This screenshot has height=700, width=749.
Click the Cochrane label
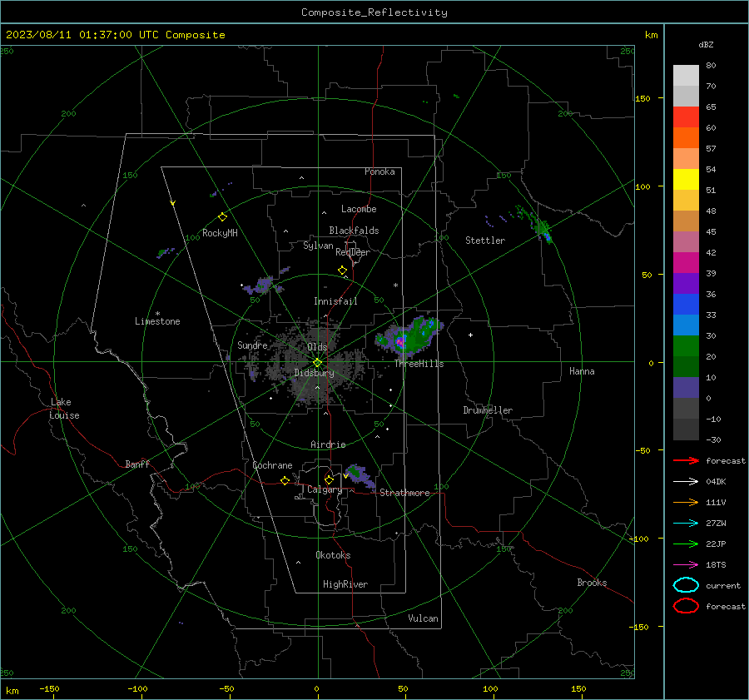(x=272, y=465)
